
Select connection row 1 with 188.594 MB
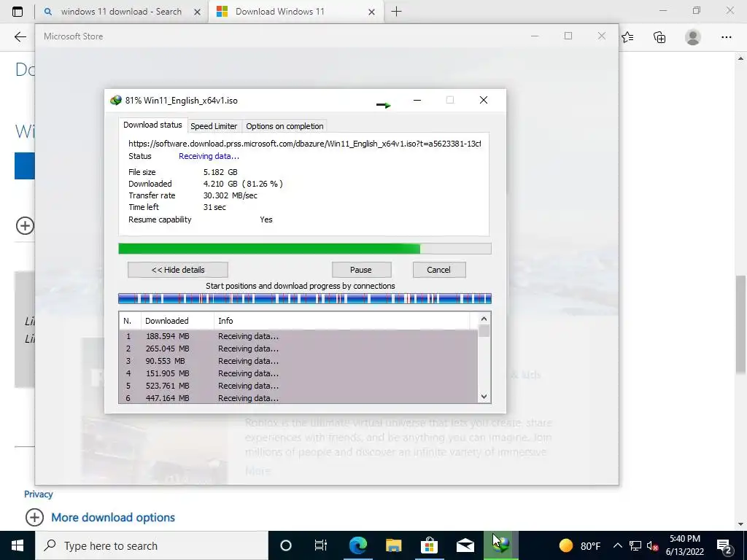tap(298, 336)
